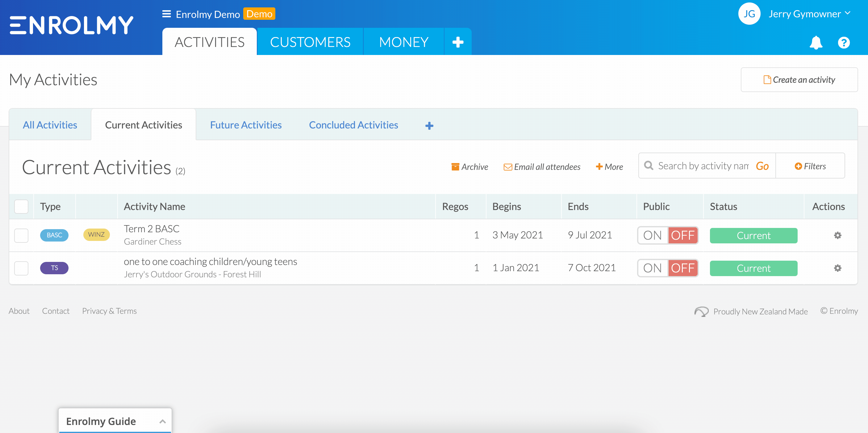This screenshot has height=433, width=868.
Task: Click Jerry's Outdoor Grounds - Forest Hill text
Action: (192, 274)
